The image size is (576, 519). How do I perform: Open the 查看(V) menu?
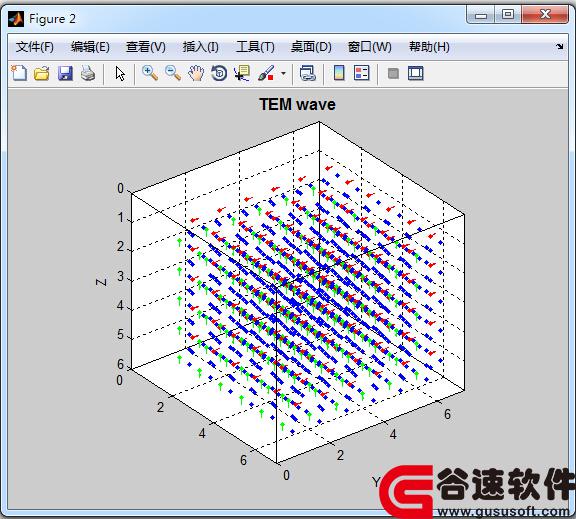point(145,47)
